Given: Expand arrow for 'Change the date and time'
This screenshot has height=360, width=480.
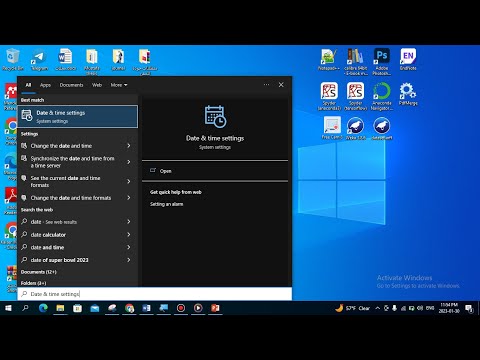Looking at the screenshot, I should click(x=129, y=146).
